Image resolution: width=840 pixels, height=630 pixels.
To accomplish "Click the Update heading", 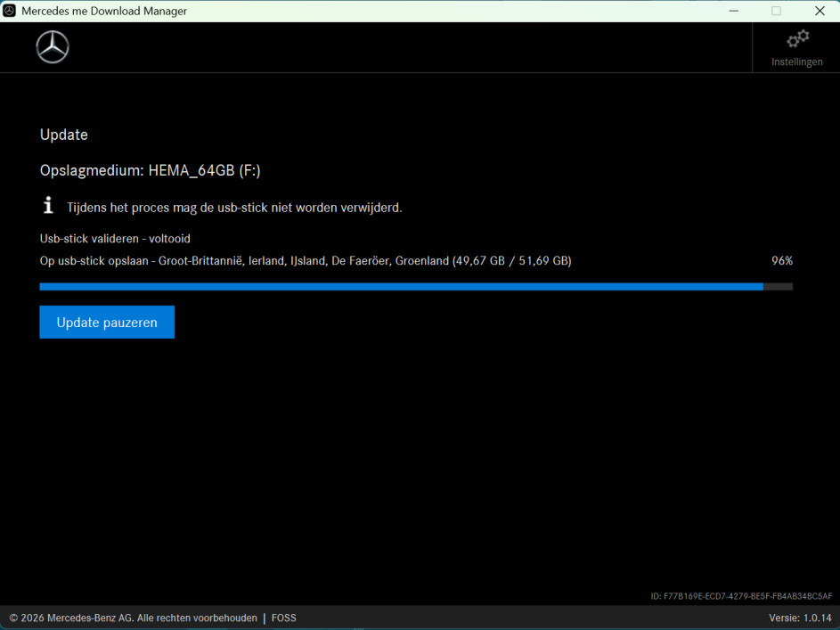I will click(x=64, y=135).
